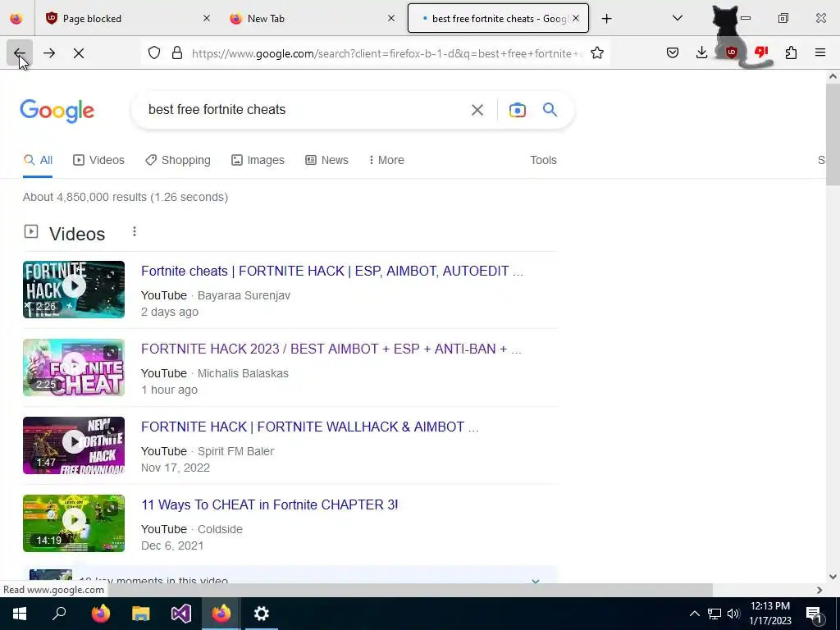Open volume control in system tray
840x630 pixels.
coord(733,614)
